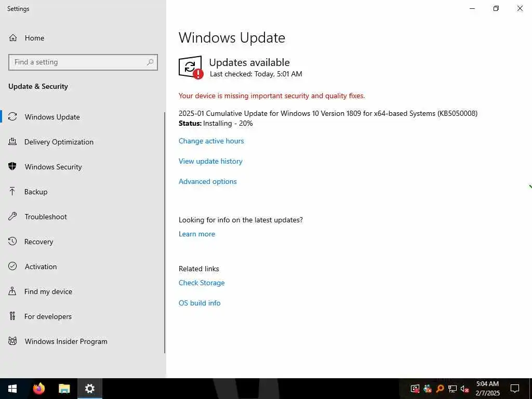Click the Settings gear taskbar icon
Image resolution: width=532 pixels, height=399 pixels.
[x=89, y=389]
